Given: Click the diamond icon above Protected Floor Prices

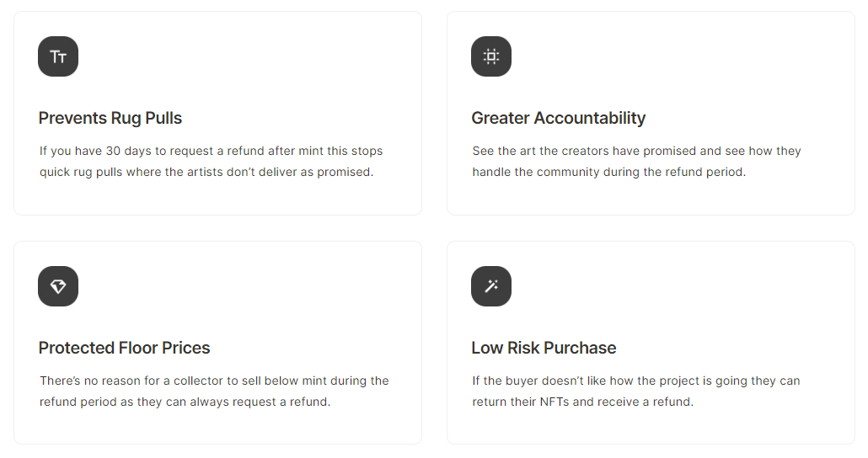Looking at the screenshot, I should [x=58, y=286].
